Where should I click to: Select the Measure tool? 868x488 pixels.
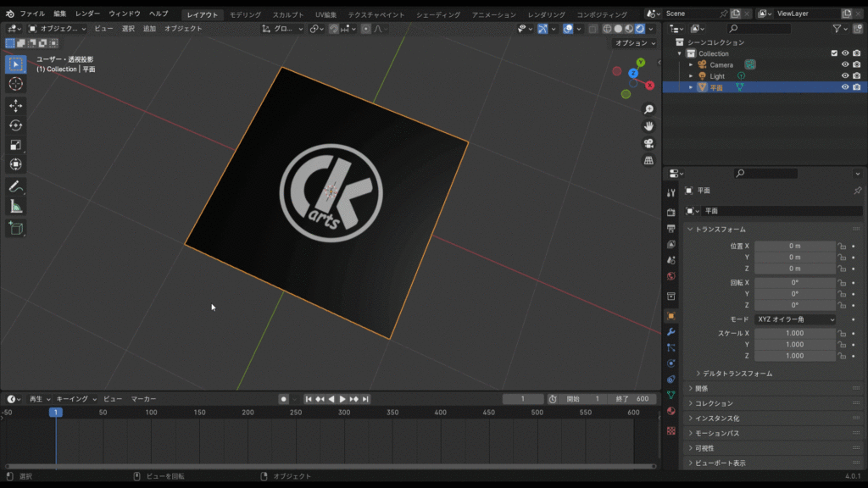15,207
